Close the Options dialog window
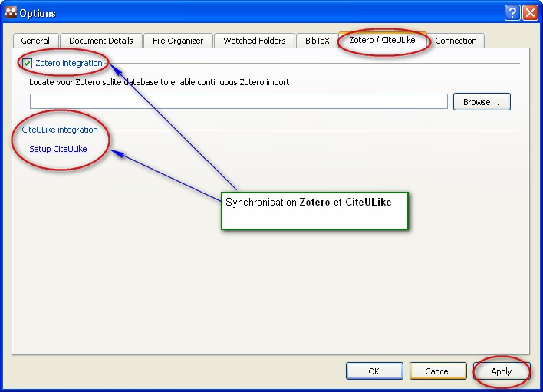This screenshot has height=392, width=543. tap(529, 13)
